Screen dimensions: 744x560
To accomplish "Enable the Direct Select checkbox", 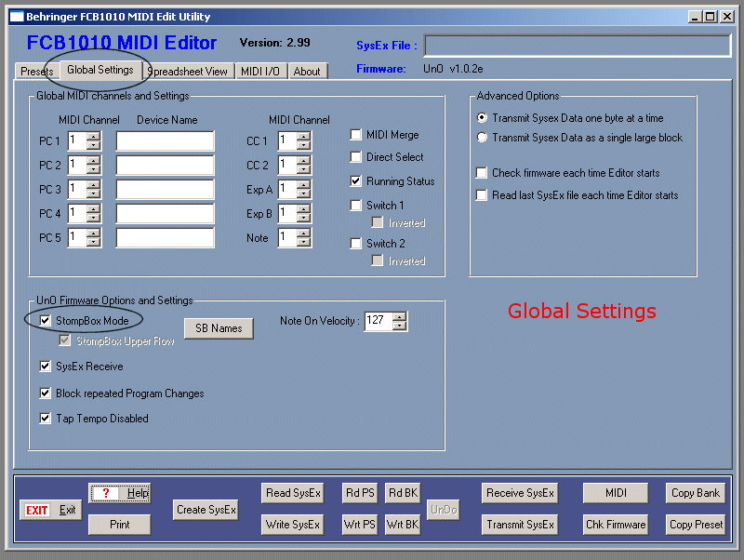I will click(x=356, y=157).
